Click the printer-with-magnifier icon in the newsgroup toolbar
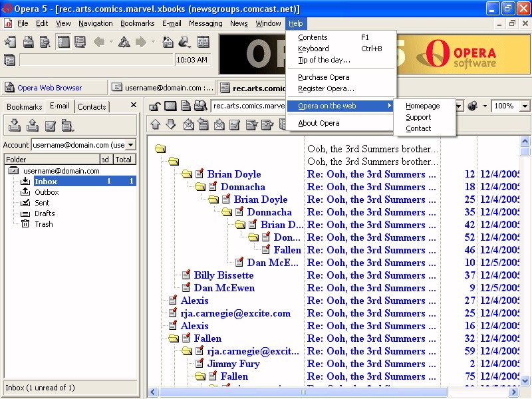Screen dimensions: 532x399 point(201,106)
